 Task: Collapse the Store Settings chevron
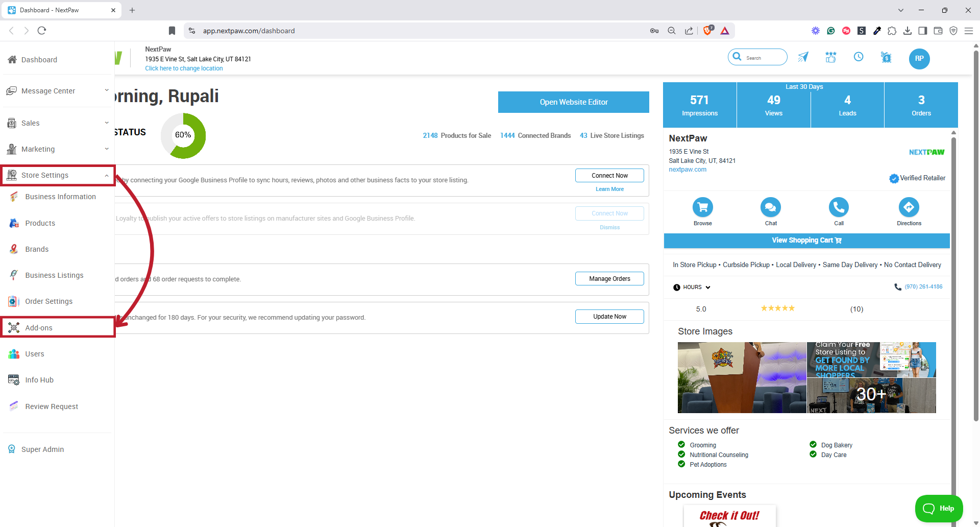pyautogui.click(x=107, y=175)
